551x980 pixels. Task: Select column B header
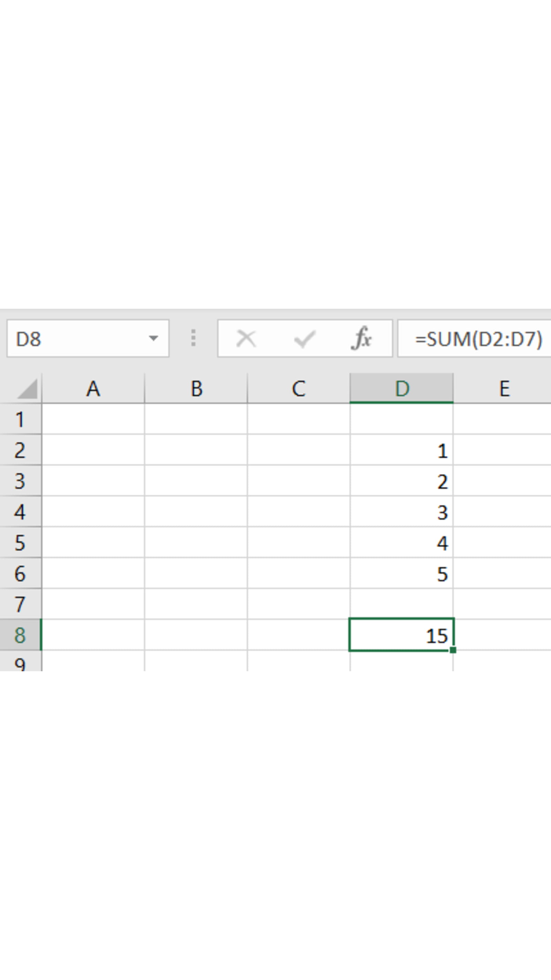pyautogui.click(x=196, y=389)
